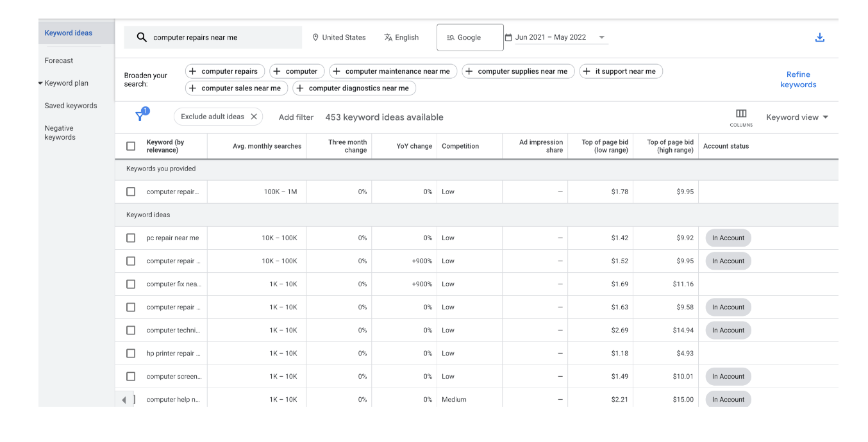
Task: Go to Saved keywords section
Action: (x=71, y=106)
